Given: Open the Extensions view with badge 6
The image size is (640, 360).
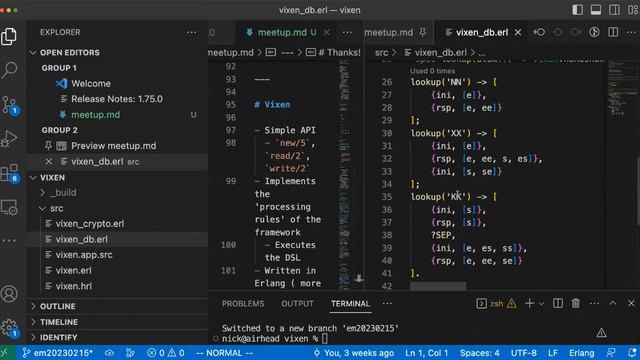Looking at the screenshot, I should 9,173.
